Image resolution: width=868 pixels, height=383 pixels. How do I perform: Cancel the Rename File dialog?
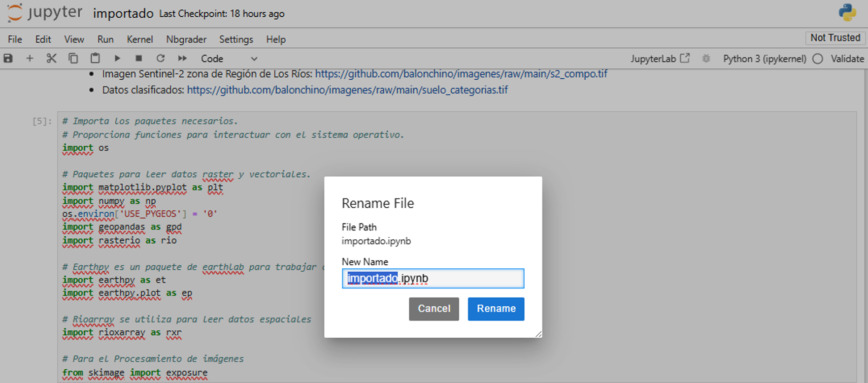434,309
